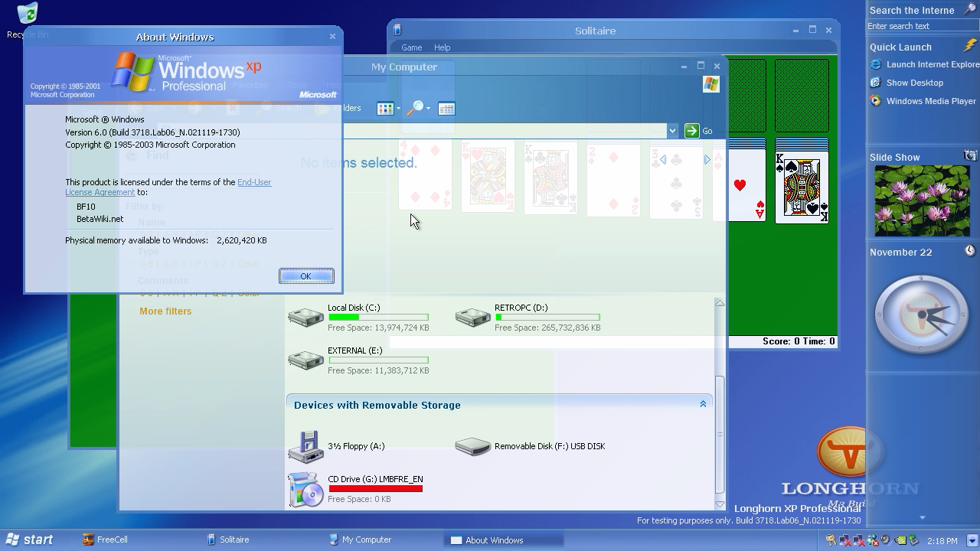Click the sidebar dropdown arrow beside the clock
Viewport: 980px width, 551px height.
(x=972, y=540)
